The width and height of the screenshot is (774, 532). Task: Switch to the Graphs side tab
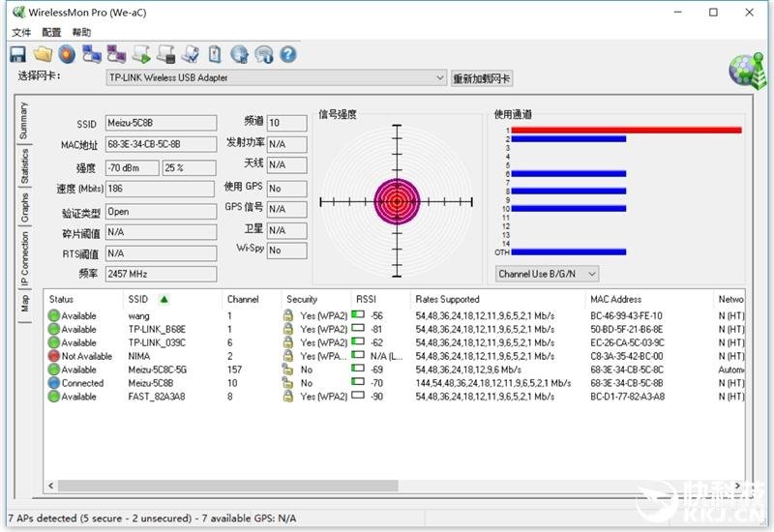point(24,207)
